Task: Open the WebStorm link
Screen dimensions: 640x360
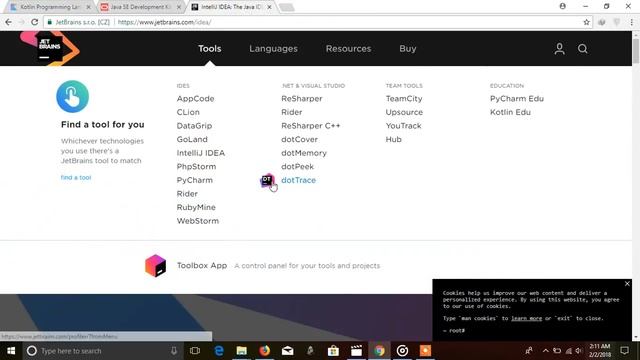Action: pos(198,221)
